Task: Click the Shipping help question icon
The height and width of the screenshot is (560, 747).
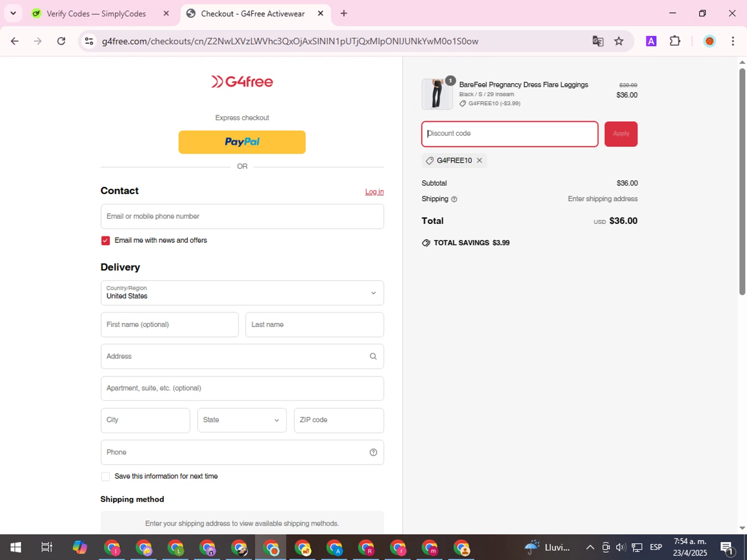Action: 454,199
